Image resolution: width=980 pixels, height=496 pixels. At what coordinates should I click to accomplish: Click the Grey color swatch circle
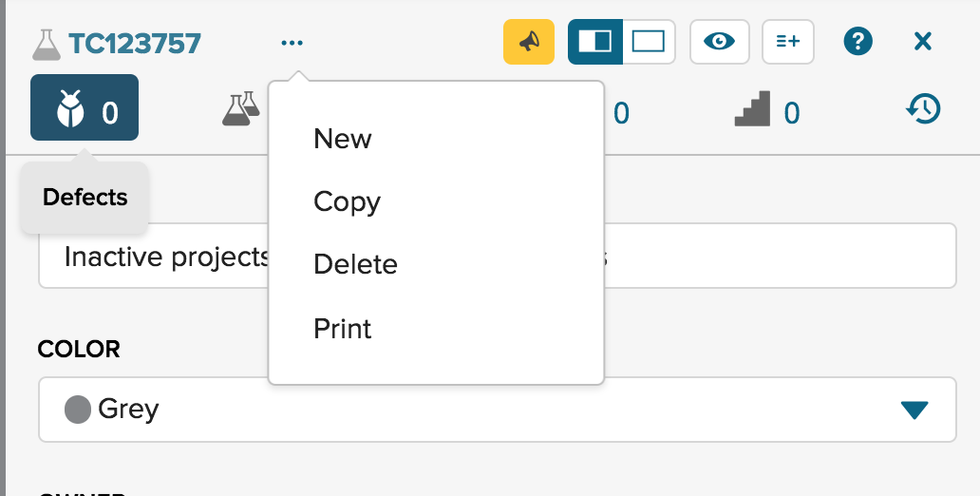tap(77, 410)
